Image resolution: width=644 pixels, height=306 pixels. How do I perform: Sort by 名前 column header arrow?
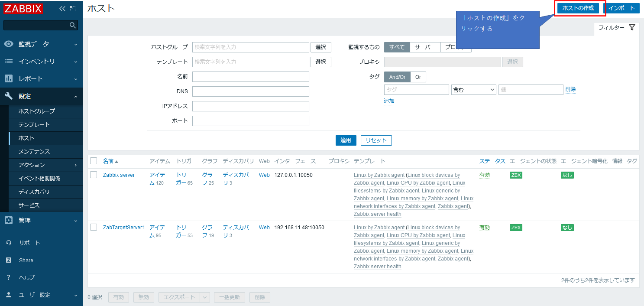[x=117, y=161]
